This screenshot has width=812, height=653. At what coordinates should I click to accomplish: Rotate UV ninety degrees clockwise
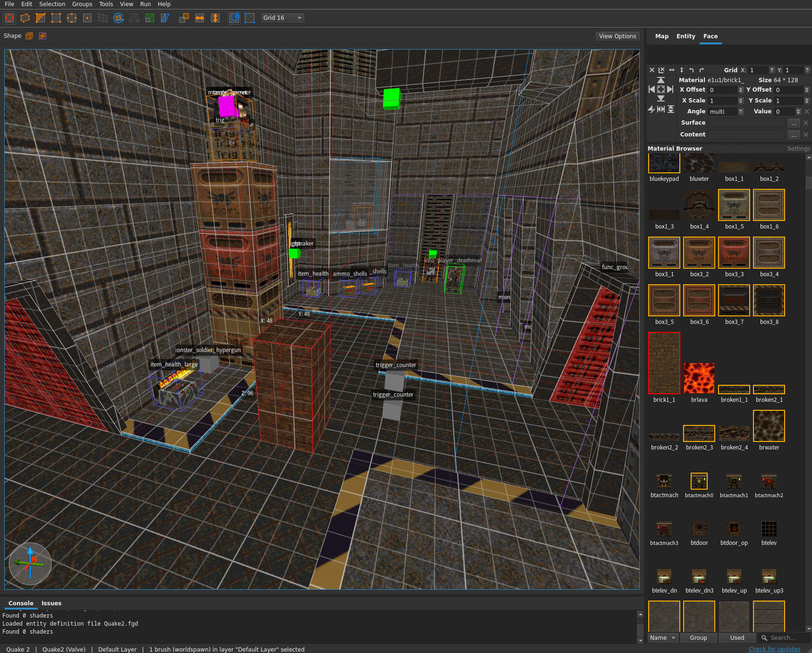(x=702, y=70)
